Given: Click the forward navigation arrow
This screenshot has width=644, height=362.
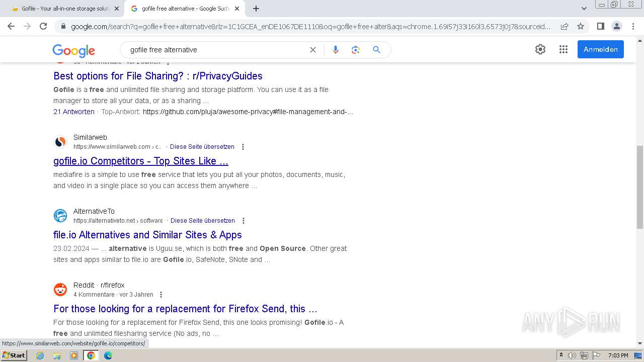Looking at the screenshot, I should [x=27, y=26].
